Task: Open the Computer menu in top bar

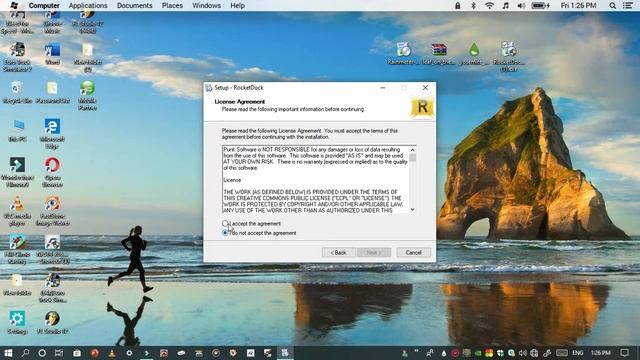Action: (44, 6)
